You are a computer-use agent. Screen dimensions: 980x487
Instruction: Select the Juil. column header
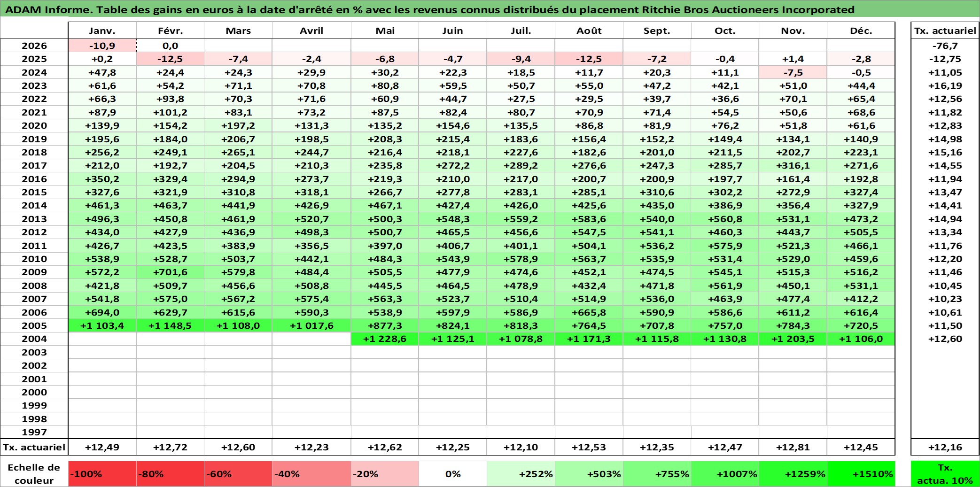pyautogui.click(x=521, y=31)
